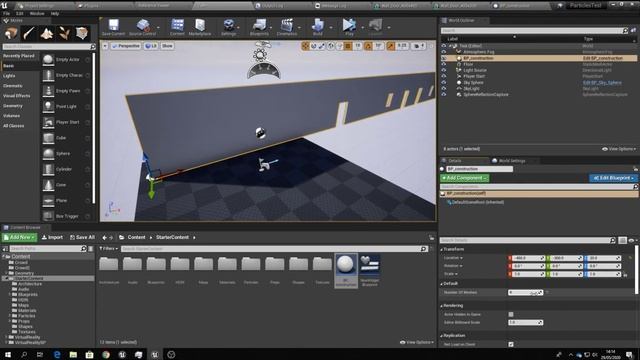The image size is (640, 360).
Task: Click the Windows Start button
Action: pyautogui.click(x=8, y=355)
